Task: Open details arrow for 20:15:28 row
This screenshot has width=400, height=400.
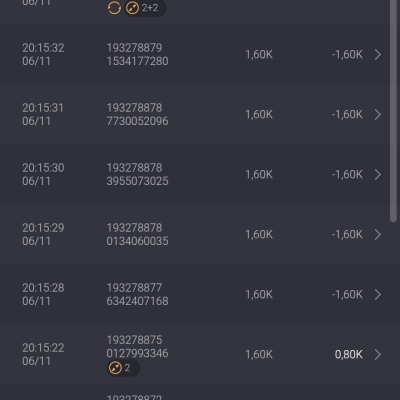Action: (x=378, y=295)
